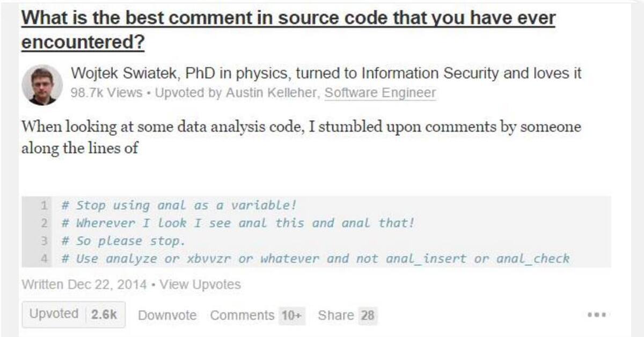Click Wojtek Swiatek's profile avatar
Viewport: 644px width, 337px height.
point(42,85)
